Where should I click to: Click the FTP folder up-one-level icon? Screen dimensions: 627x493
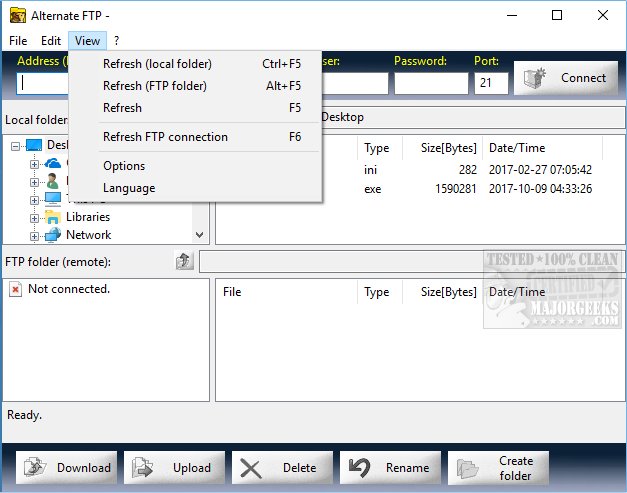click(184, 261)
